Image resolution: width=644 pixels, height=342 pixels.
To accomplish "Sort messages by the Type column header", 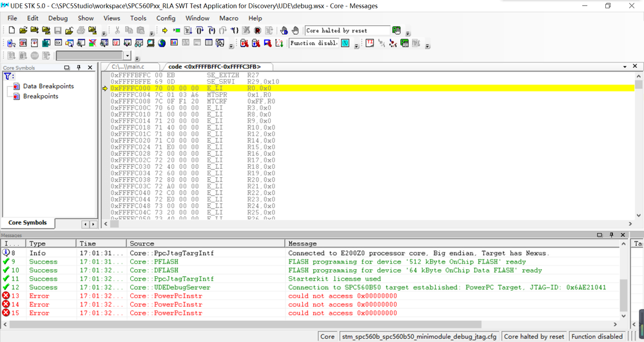I will [51, 243].
